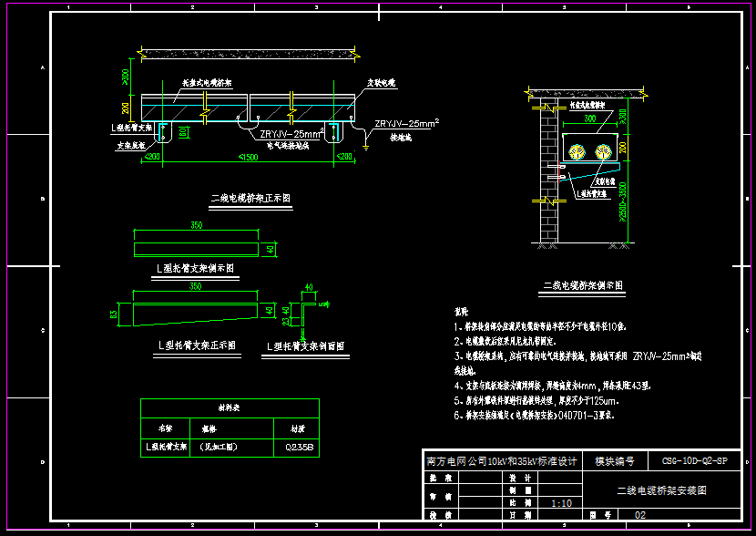Click the '63' height dimension
Image resolution: width=756 pixels, height=536 pixels.
click(114, 314)
